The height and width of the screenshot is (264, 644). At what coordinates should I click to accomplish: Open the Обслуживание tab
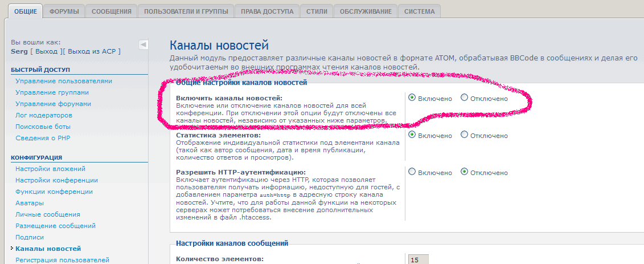coord(366,11)
